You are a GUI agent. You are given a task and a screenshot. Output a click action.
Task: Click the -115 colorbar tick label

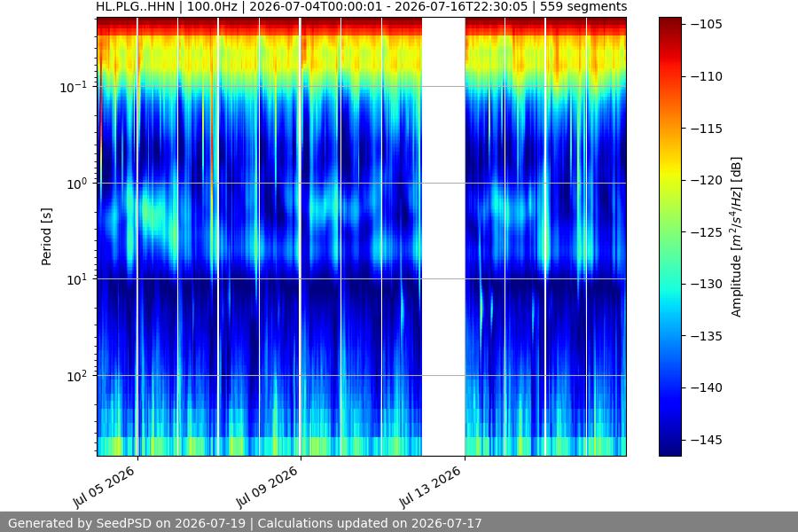pos(707,129)
